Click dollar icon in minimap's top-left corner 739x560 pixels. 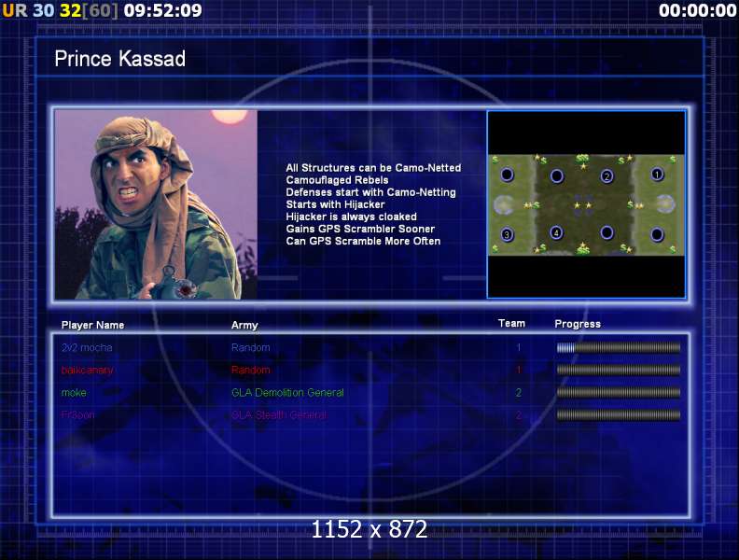pyautogui.click(x=495, y=160)
